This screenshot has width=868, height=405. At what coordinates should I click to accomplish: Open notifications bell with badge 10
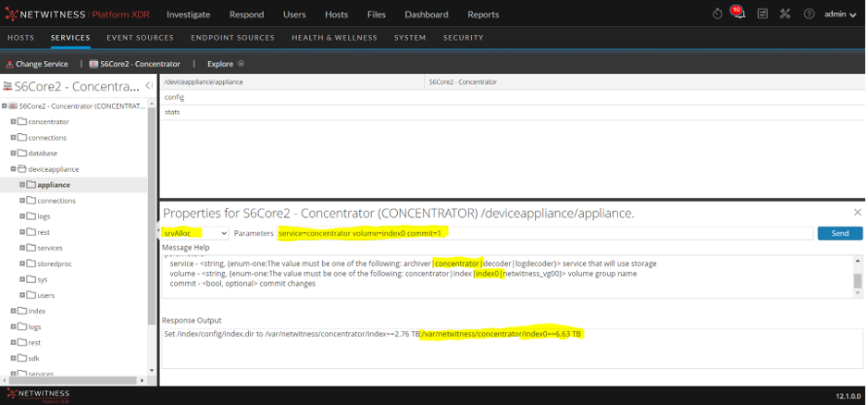(738, 13)
